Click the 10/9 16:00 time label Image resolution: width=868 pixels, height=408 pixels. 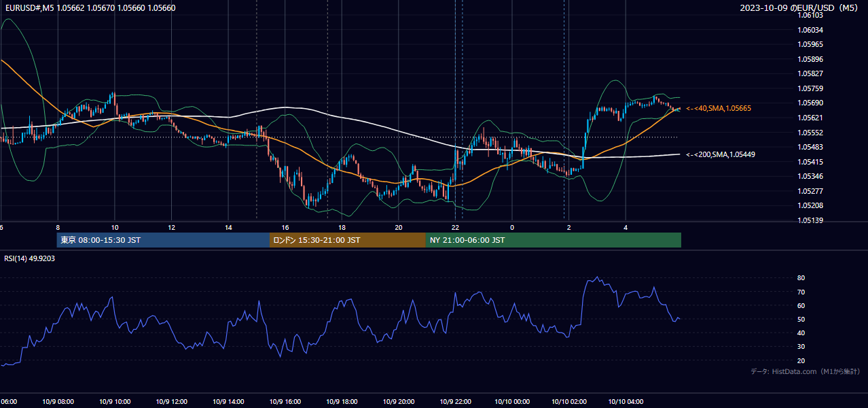(285, 402)
